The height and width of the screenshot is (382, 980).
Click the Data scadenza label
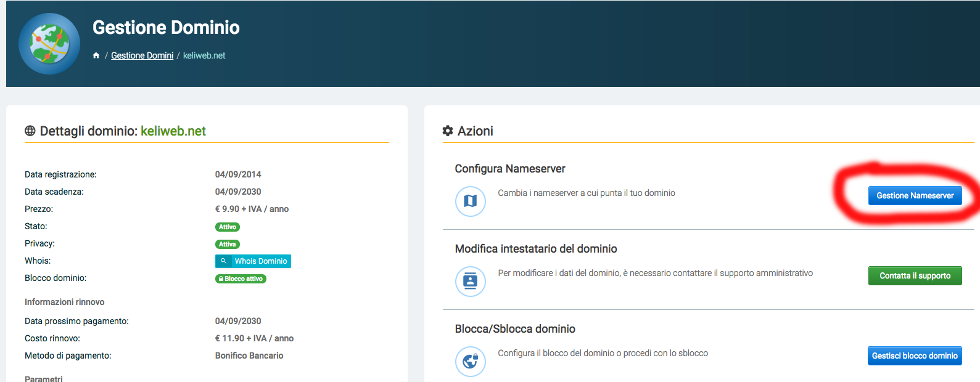tap(54, 192)
